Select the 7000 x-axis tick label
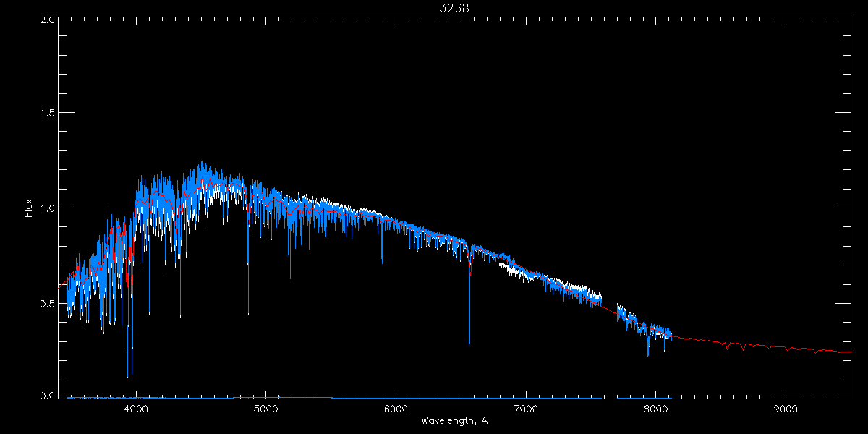 (526, 409)
